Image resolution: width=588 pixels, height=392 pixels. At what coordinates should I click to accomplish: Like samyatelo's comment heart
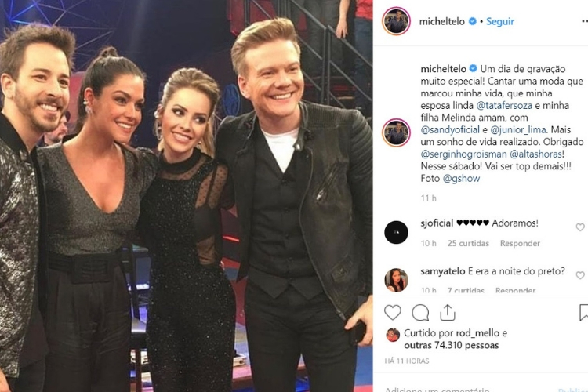click(x=580, y=275)
